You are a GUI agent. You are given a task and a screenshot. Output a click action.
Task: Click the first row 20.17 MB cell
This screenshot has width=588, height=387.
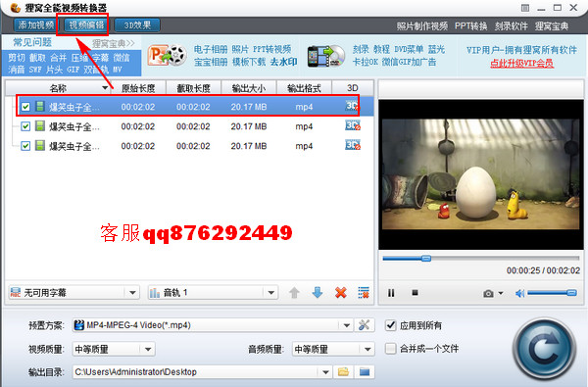click(249, 107)
